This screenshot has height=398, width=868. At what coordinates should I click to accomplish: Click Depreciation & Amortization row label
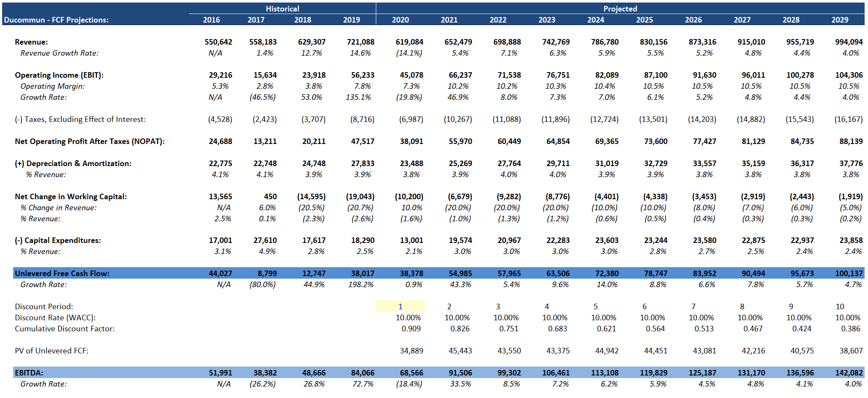73,164
